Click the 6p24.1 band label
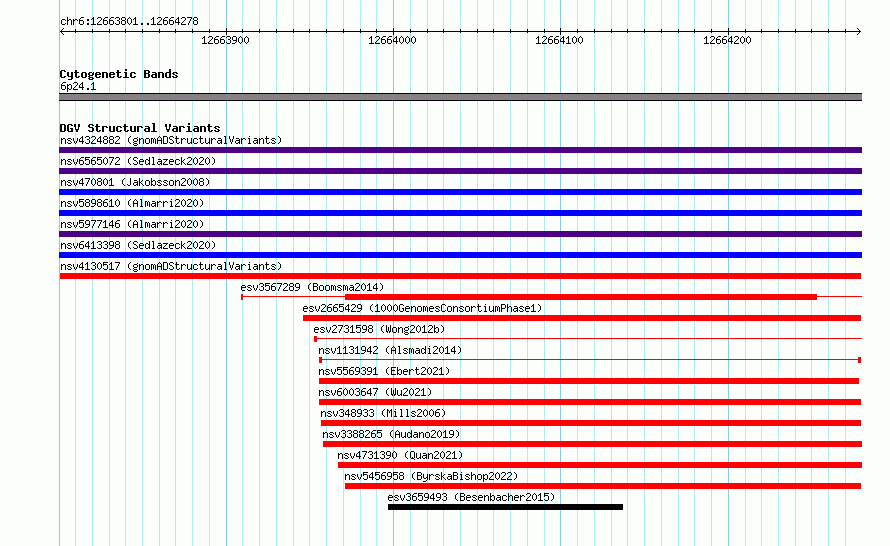Image resolution: width=890 pixels, height=546 pixels. click(78, 86)
